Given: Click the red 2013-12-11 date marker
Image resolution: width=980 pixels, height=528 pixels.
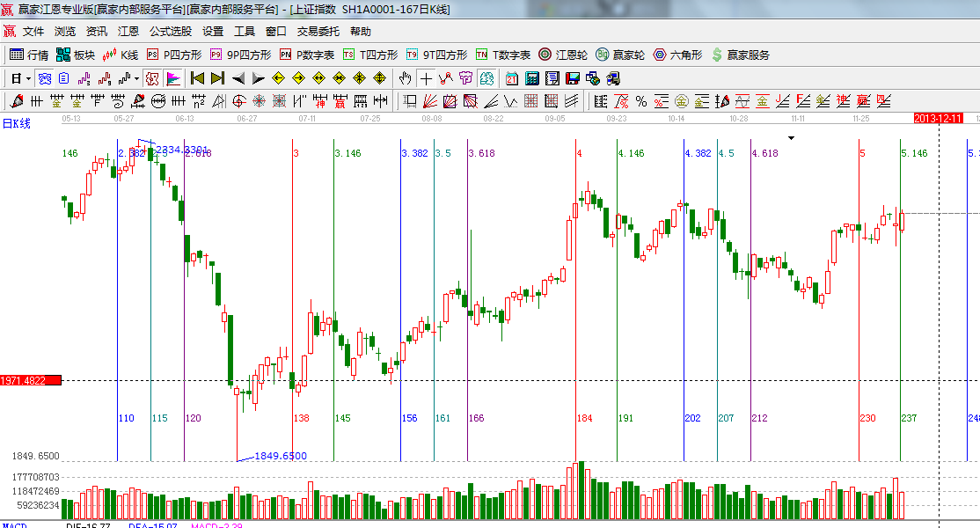Looking at the screenshot, I should pos(939,118).
